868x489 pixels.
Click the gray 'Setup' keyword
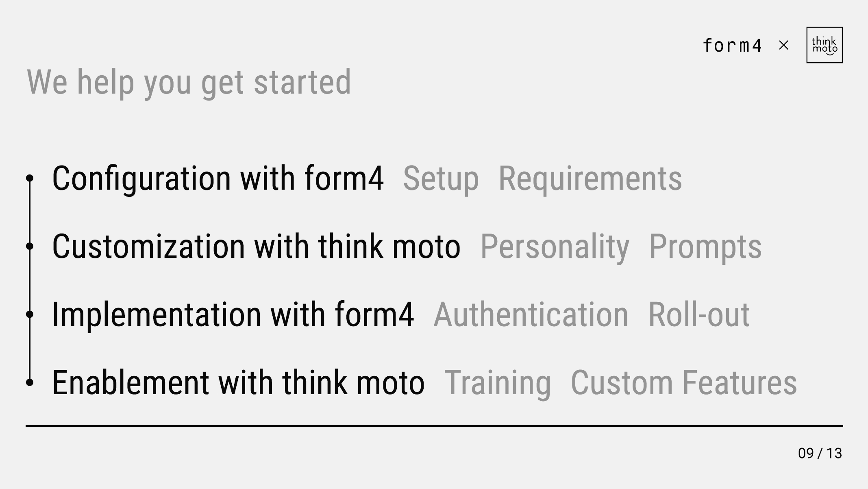pos(441,179)
